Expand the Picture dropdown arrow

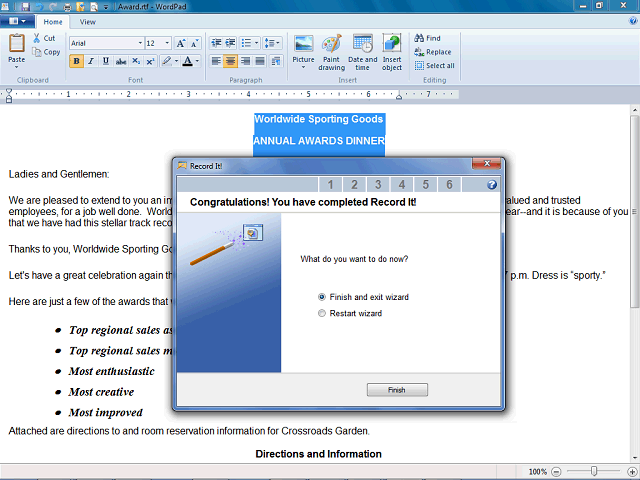click(x=303, y=67)
